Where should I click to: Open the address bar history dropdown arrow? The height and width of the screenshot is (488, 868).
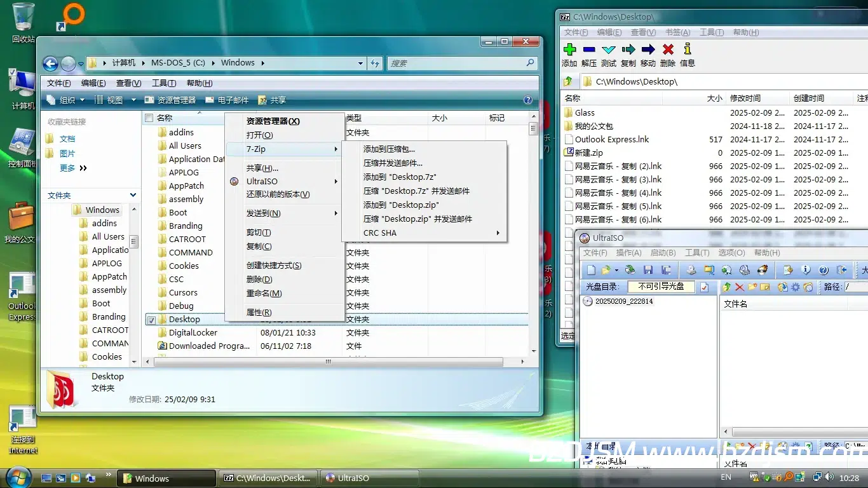click(361, 63)
